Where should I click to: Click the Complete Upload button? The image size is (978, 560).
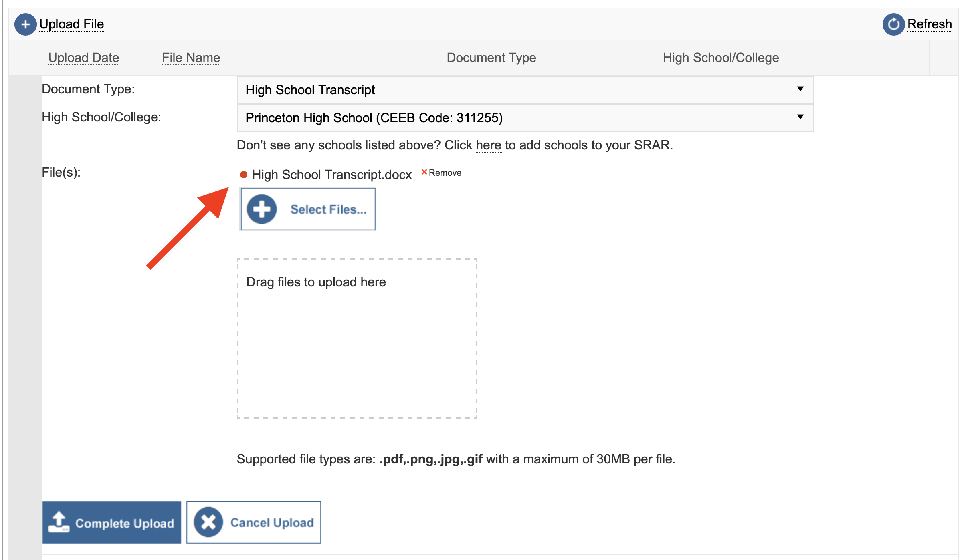(111, 522)
